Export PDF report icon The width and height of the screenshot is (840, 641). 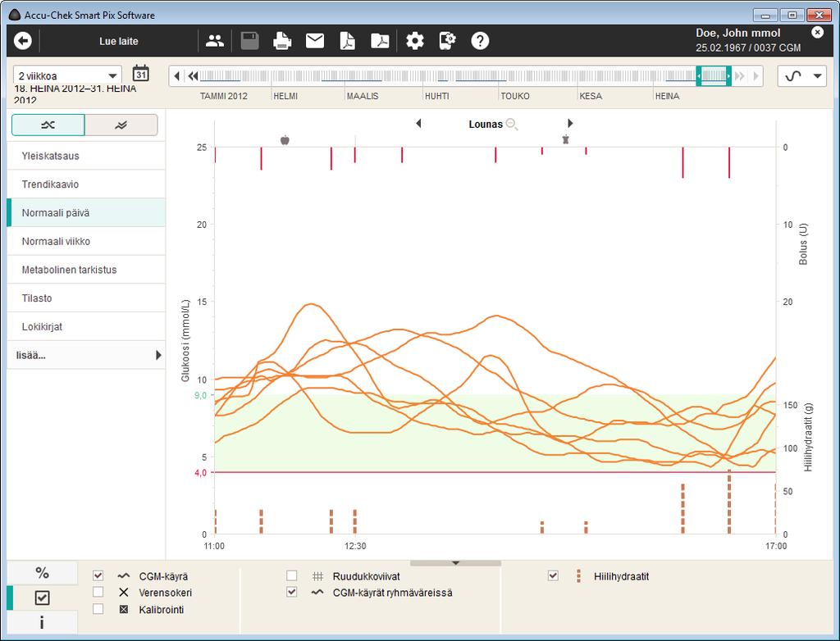coord(348,41)
